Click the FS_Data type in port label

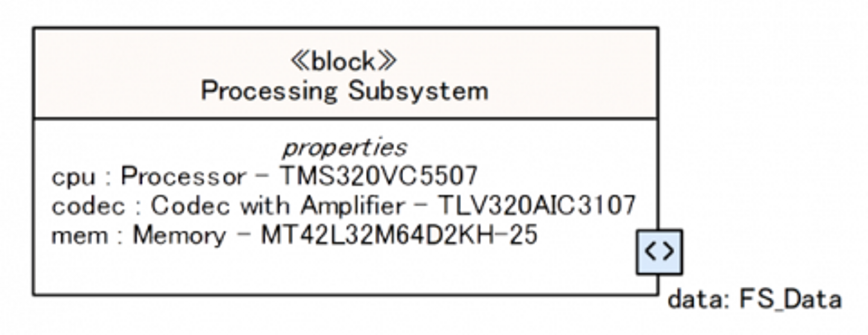[x=790, y=300]
